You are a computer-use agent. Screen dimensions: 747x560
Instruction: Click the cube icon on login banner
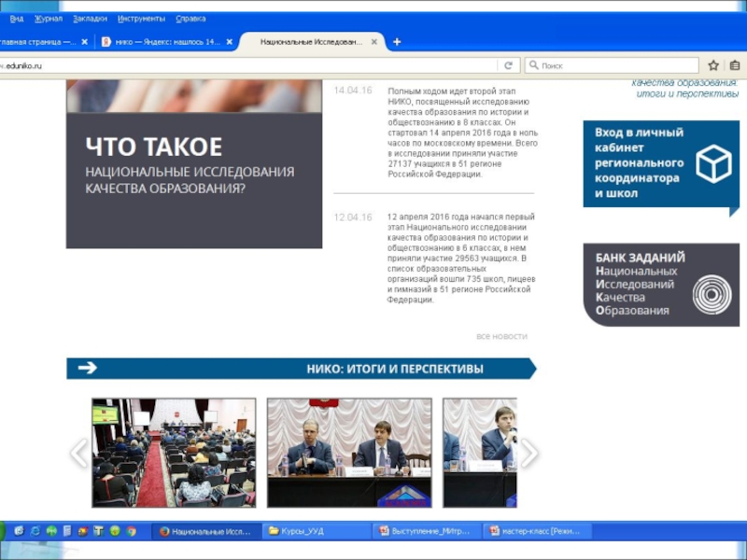click(713, 164)
